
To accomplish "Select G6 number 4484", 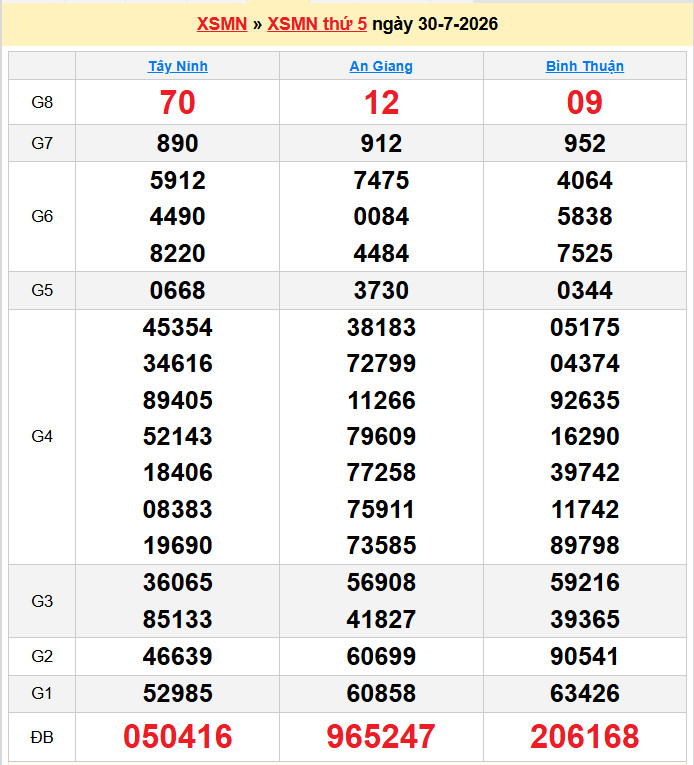I will (381, 253).
